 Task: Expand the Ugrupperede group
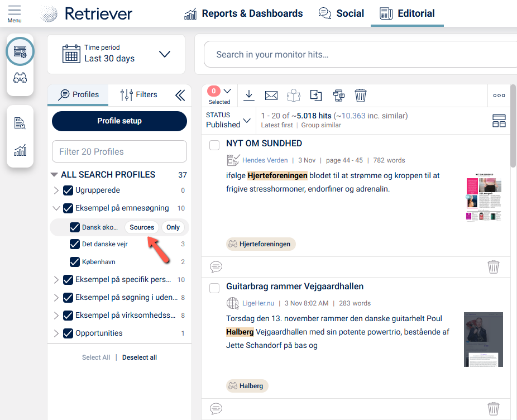pyautogui.click(x=56, y=190)
